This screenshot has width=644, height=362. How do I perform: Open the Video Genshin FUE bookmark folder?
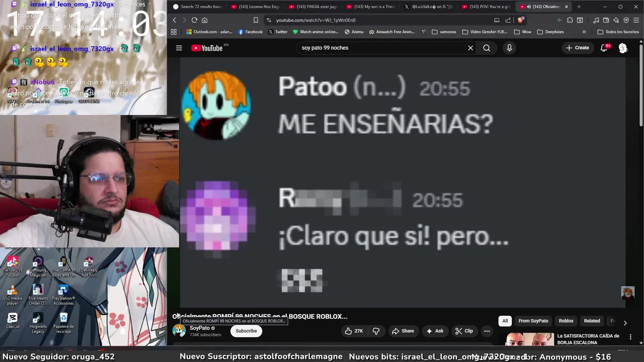485,32
